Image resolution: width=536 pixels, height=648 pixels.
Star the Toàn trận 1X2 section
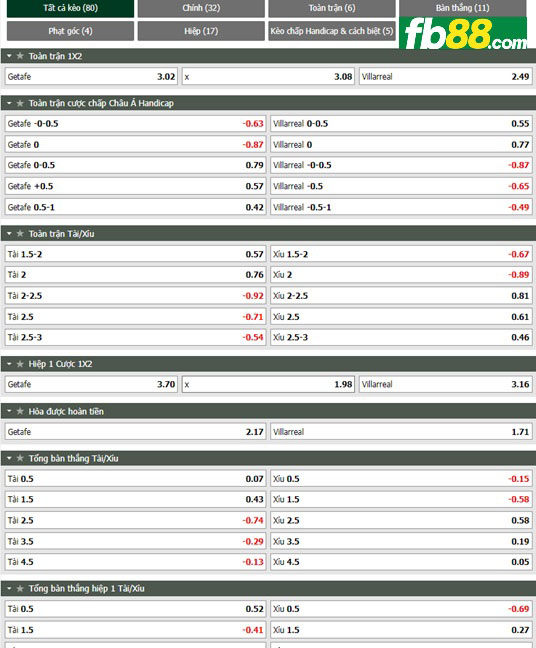(20, 56)
